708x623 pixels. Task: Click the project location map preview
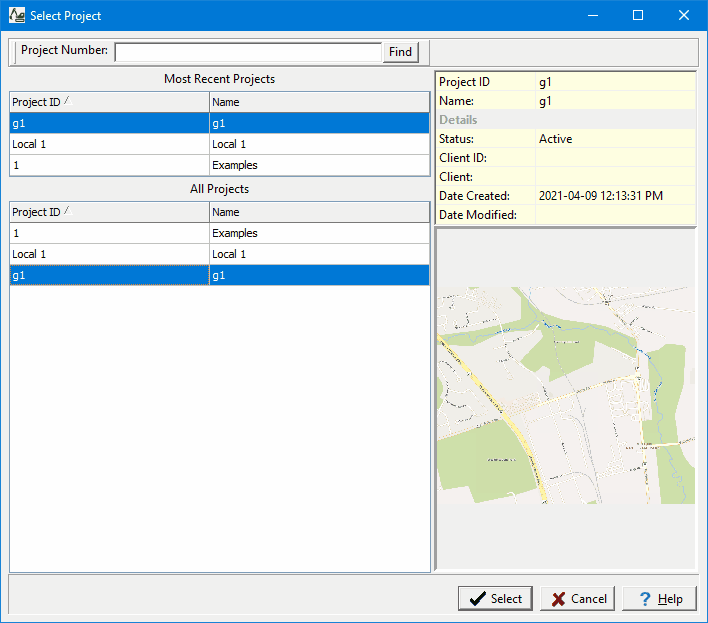tap(565, 395)
